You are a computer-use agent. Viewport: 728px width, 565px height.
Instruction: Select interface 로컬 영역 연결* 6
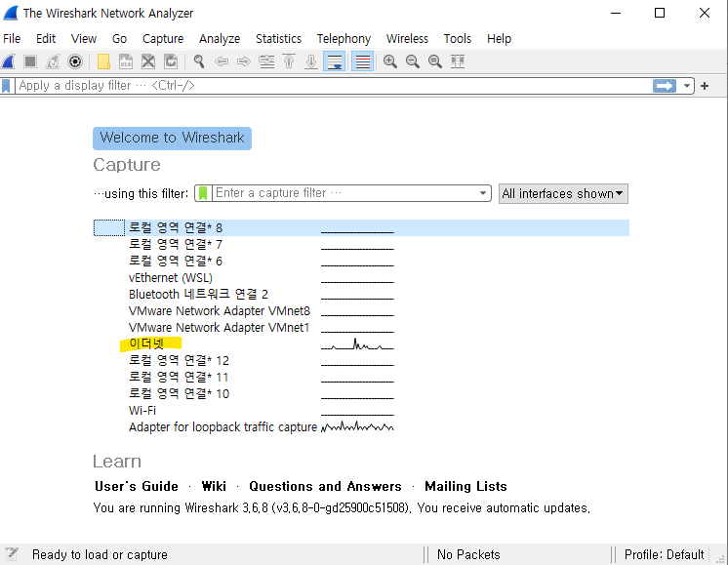[361, 261]
